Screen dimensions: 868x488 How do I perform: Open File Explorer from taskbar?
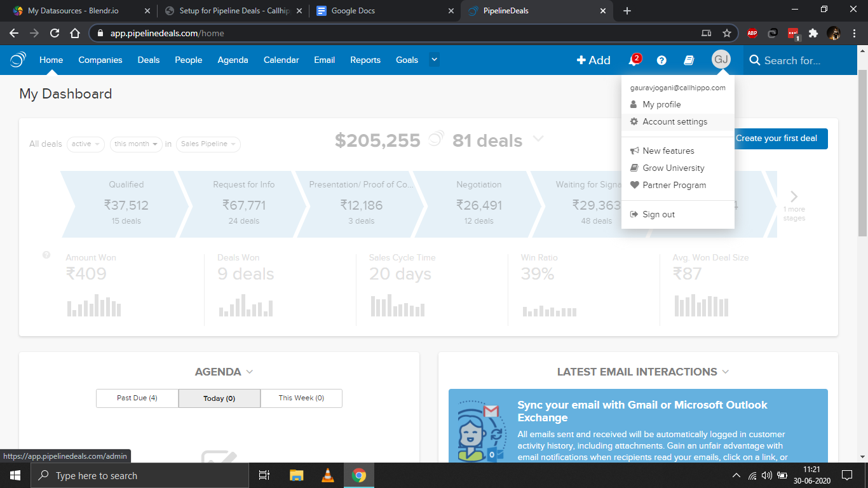[296, 475]
